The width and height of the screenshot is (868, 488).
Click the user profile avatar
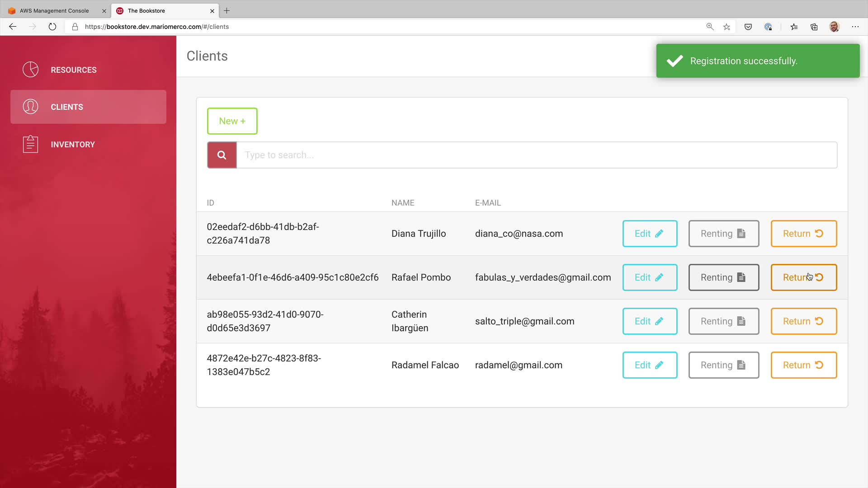tap(834, 27)
